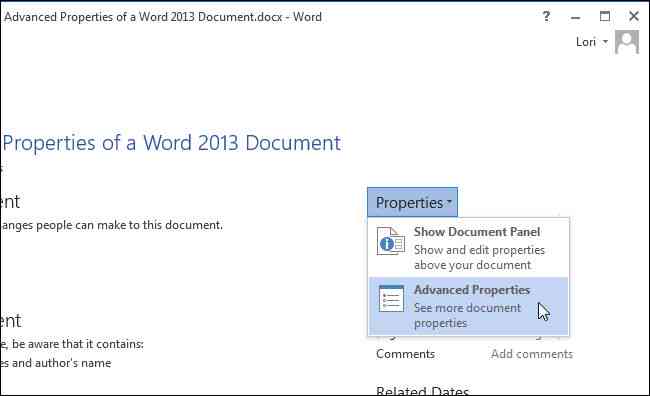Expand the Lori account dropdown arrow
This screenshot has height=396, width=650.
(x=605, y=42)
